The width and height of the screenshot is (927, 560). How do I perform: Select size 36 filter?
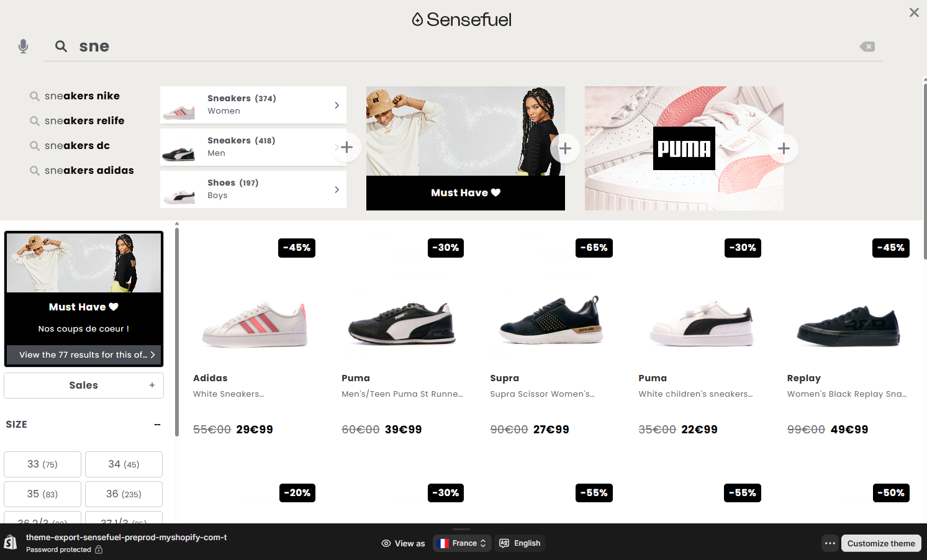(124, 494)
